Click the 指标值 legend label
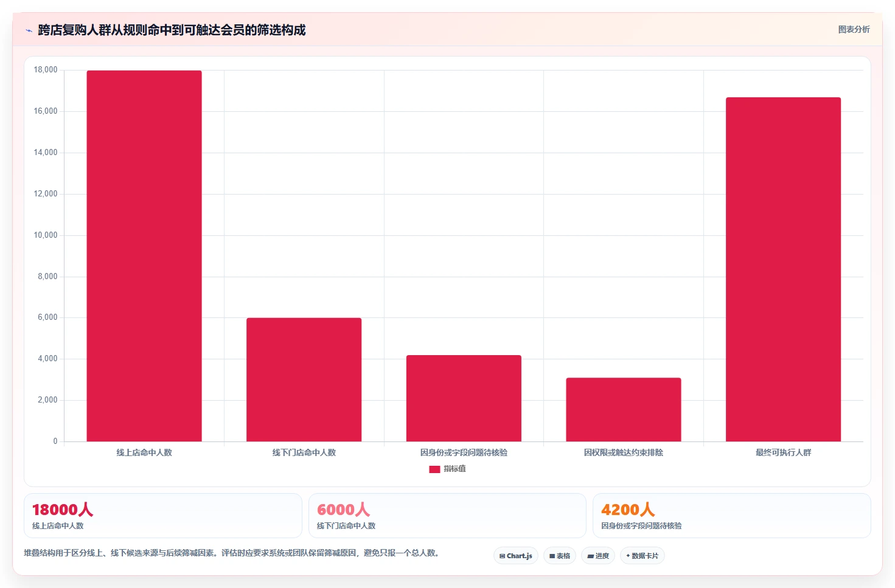The height and width of the screenshot is (588, 895). 454,469
